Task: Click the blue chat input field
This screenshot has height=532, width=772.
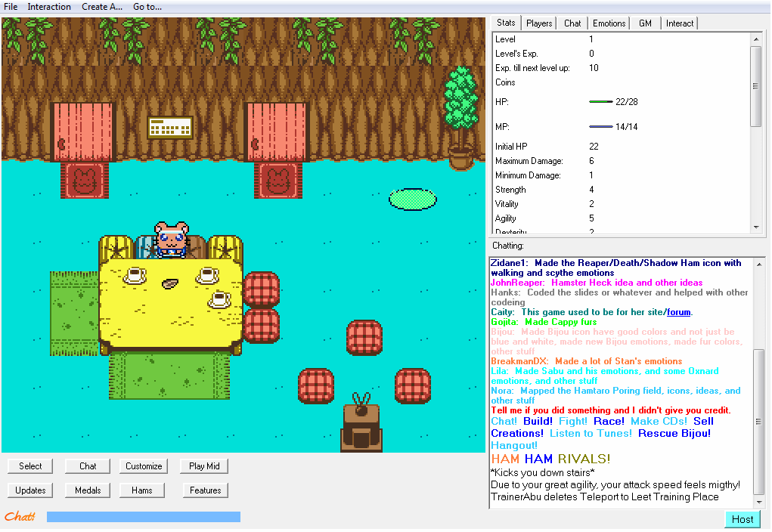Action: coord(144,517)
